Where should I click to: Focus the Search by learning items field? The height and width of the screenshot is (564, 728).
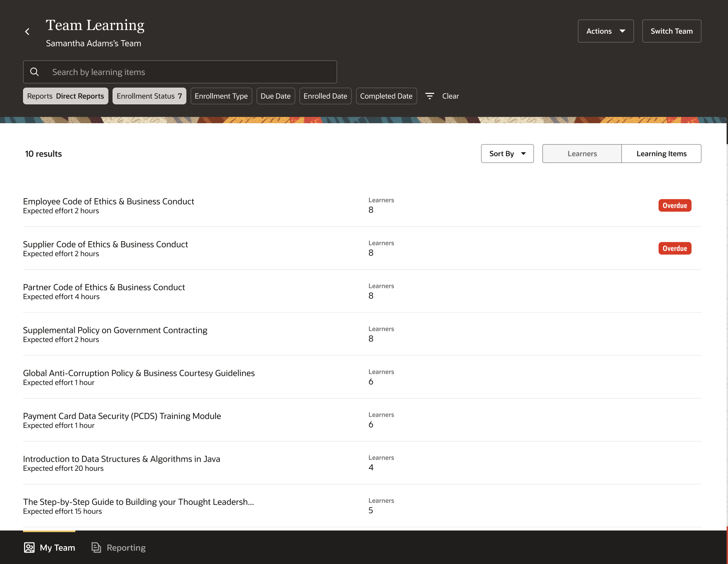pyautogui.click(x=188, y=72)
